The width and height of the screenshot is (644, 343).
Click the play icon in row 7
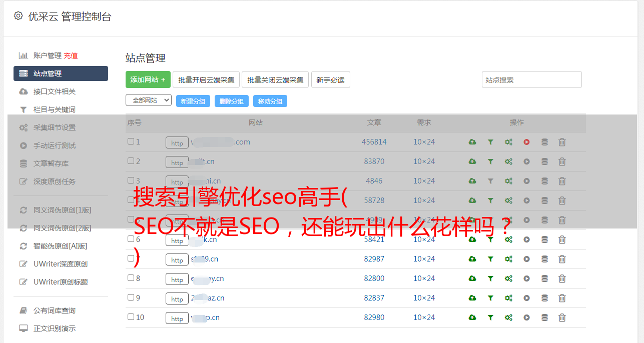pyautogui.click(x=526, y=259)
